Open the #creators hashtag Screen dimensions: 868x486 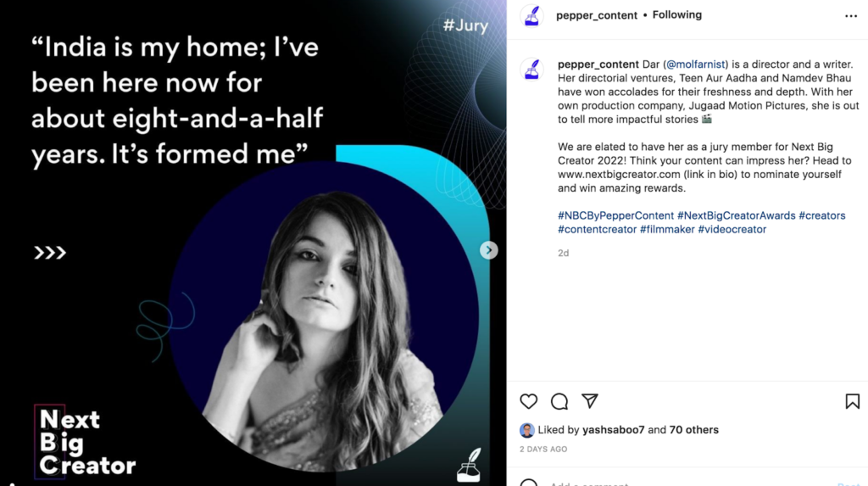point(821,215)
